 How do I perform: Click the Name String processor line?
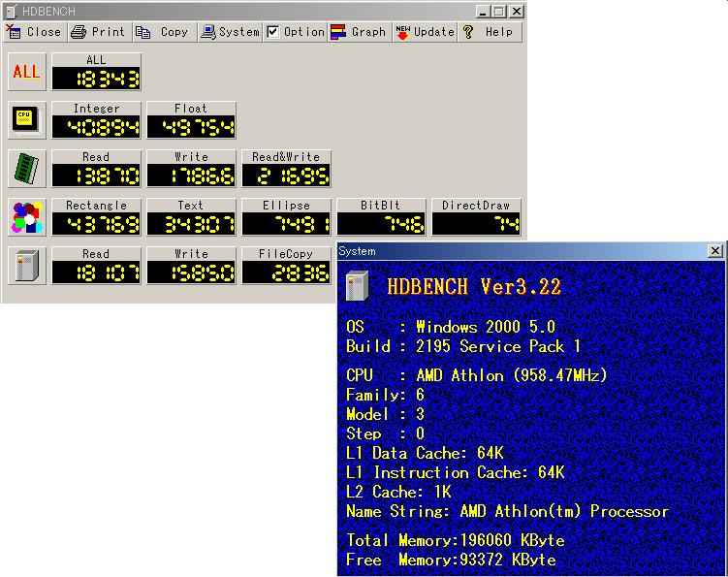507,511
